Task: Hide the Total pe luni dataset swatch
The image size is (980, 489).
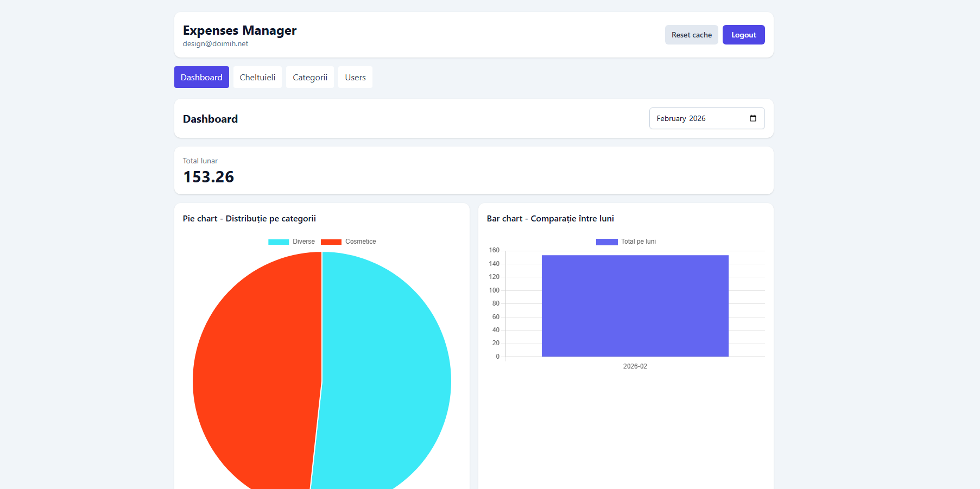Action: click(606, 242)
